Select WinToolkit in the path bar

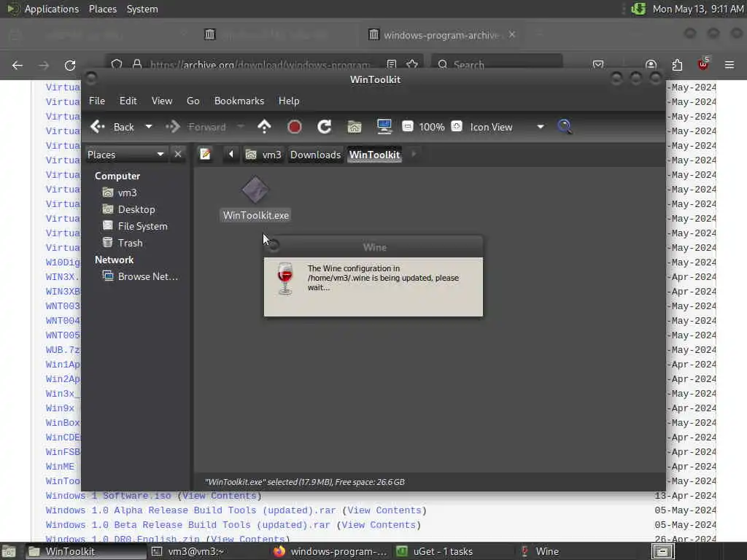coord(374,155)
